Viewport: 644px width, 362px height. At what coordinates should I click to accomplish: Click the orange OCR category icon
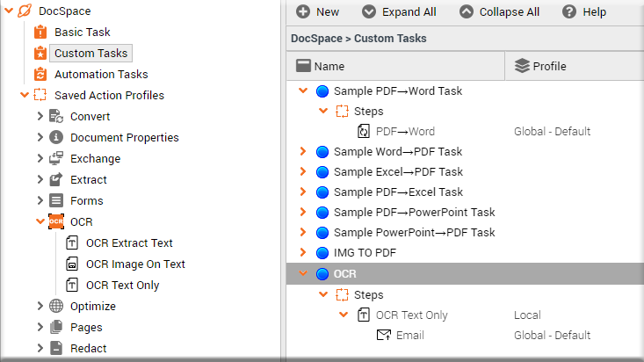[x=56, y=221]
